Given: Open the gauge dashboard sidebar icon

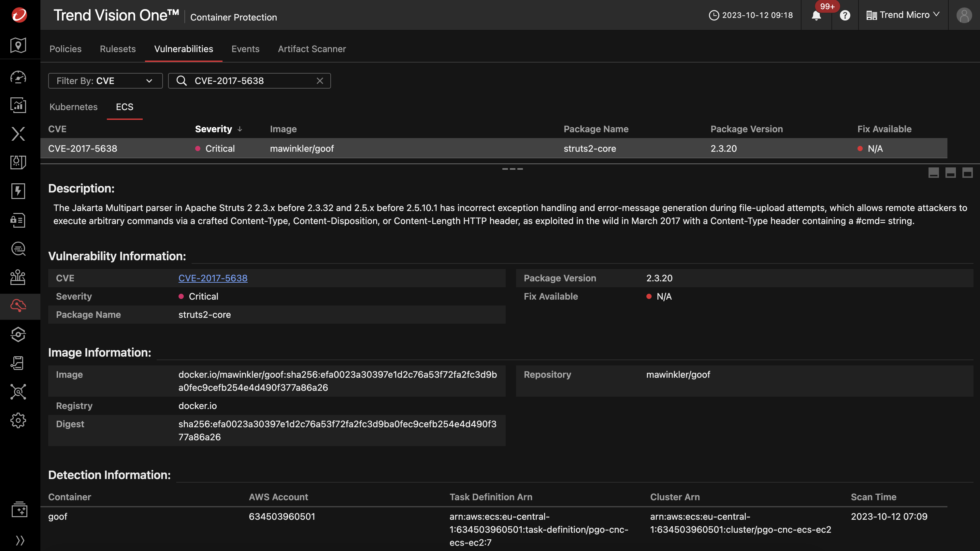Looking at the screenshot, I should click(x=18, y=77).
